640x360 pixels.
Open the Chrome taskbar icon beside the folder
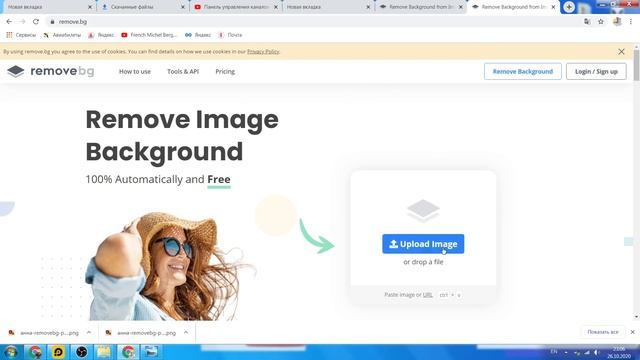click(x=128, y=352)
